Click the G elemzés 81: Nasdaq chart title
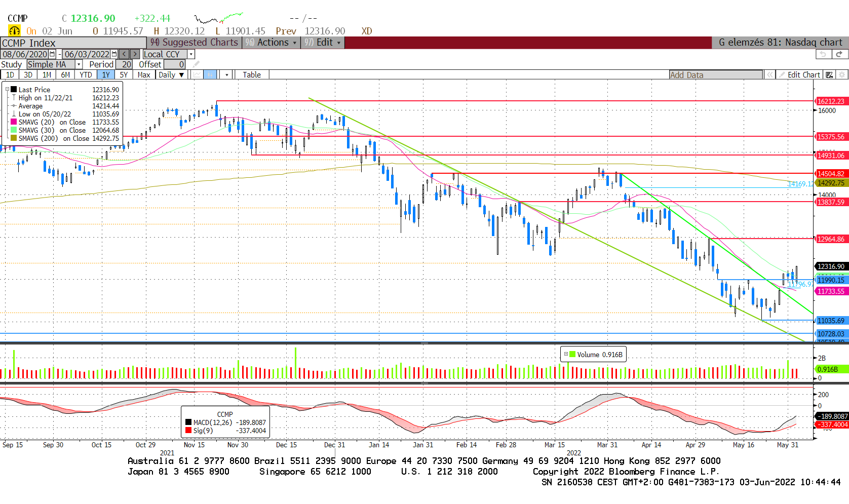This screenshot has width=849, height=504. tap(780, 43)
